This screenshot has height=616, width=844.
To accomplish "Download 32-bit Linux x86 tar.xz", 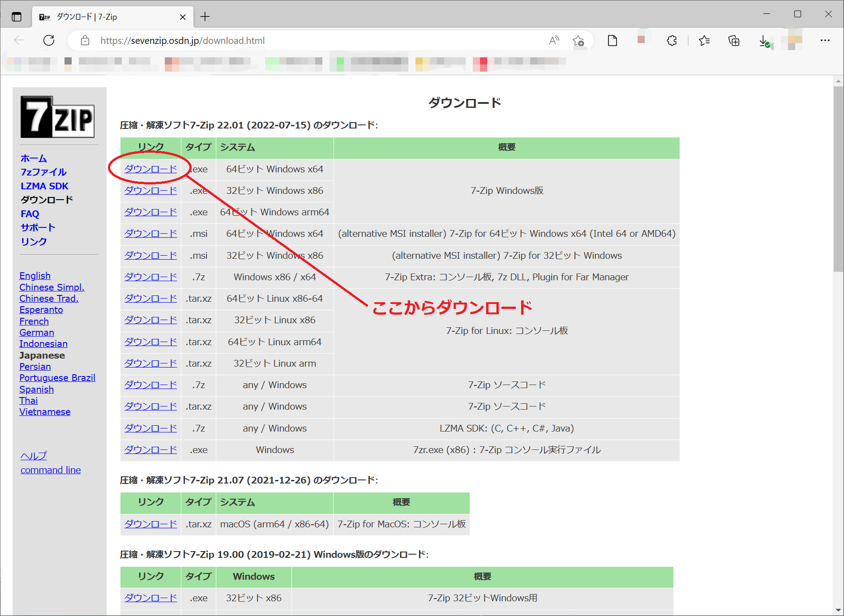I will click(x=150, y=320).
